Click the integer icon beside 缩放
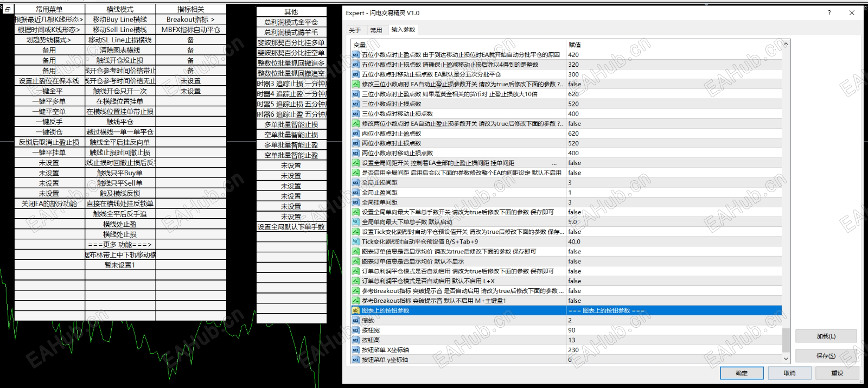868x388 pixels. pos(356,320)
